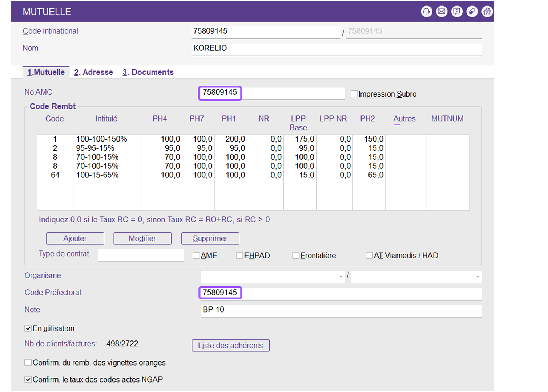Select the 100-15-65% row with code 64
The width and height of the screenshot is (548, 392).
(97, 175)
